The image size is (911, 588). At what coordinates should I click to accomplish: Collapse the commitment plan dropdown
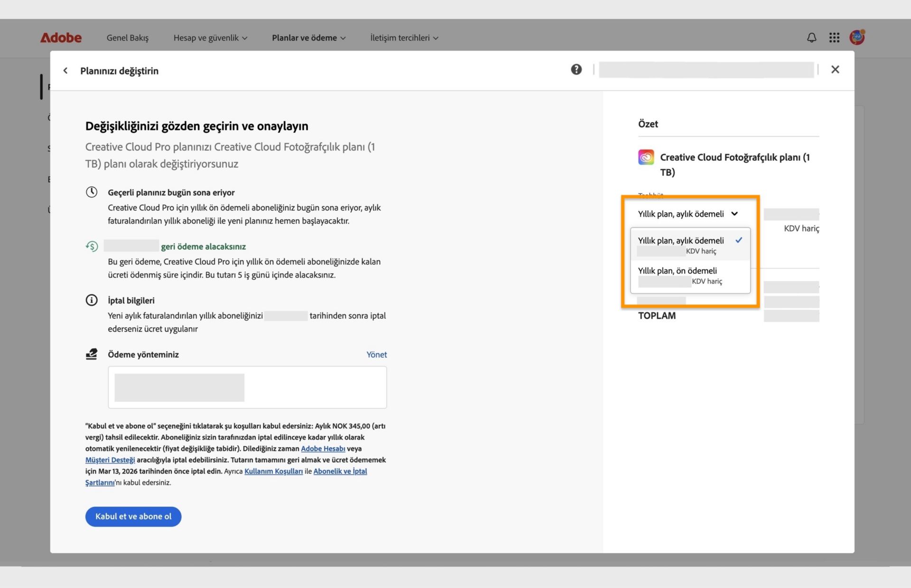tap(688, 214)
